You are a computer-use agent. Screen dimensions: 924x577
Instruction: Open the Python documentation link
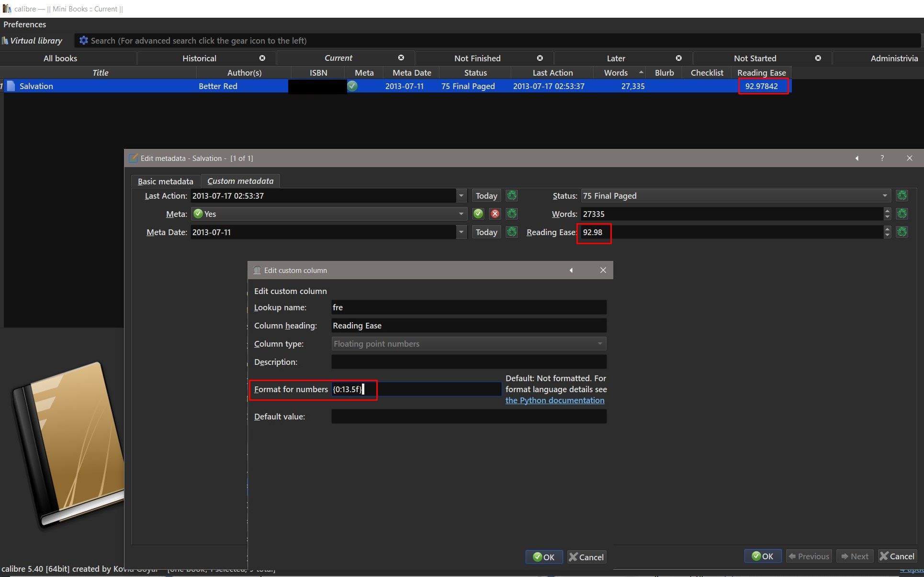[x=554, y=400]
